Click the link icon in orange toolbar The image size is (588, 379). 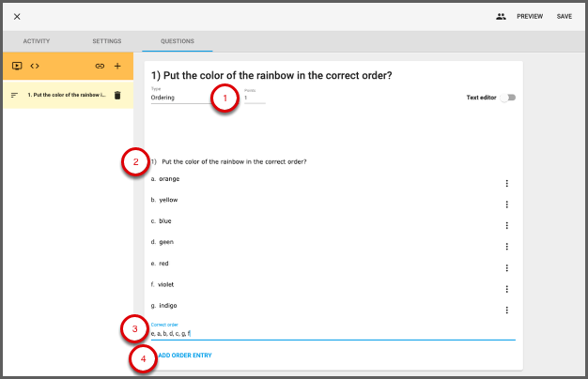point(100,67)
